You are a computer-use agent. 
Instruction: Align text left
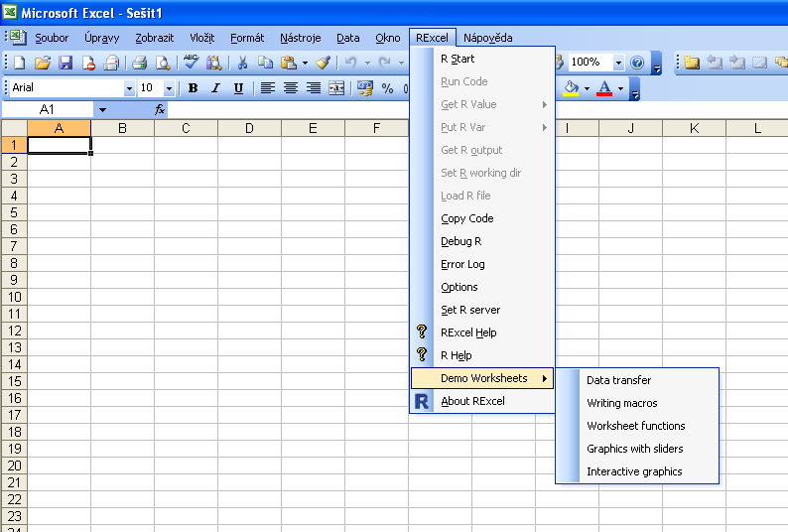pos(267,88)
